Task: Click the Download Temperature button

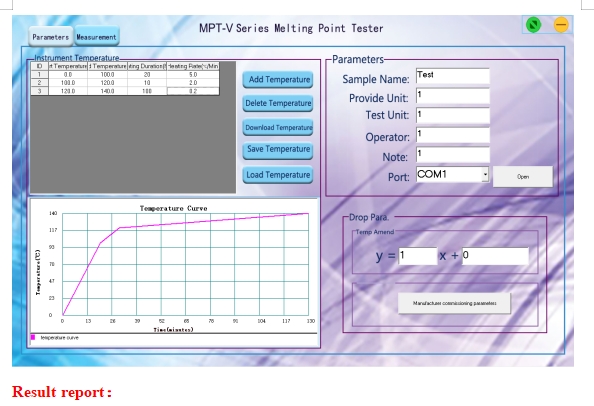Action: [x=278, y=128]
